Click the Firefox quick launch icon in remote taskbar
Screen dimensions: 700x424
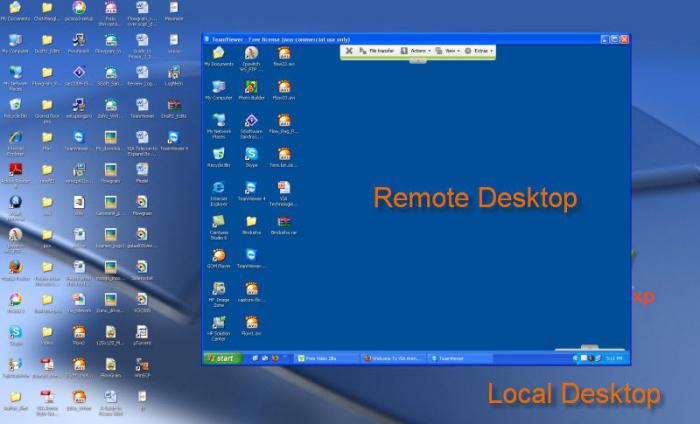(x=275, y=358)
